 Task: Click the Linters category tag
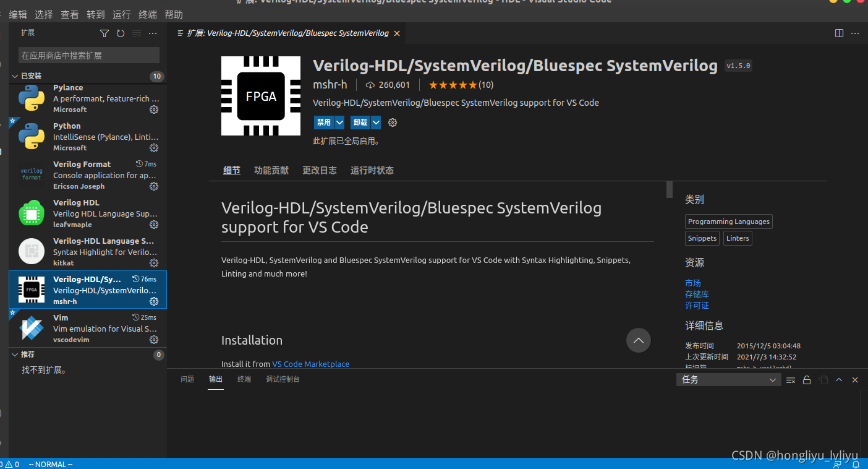[x=738, y=238]
